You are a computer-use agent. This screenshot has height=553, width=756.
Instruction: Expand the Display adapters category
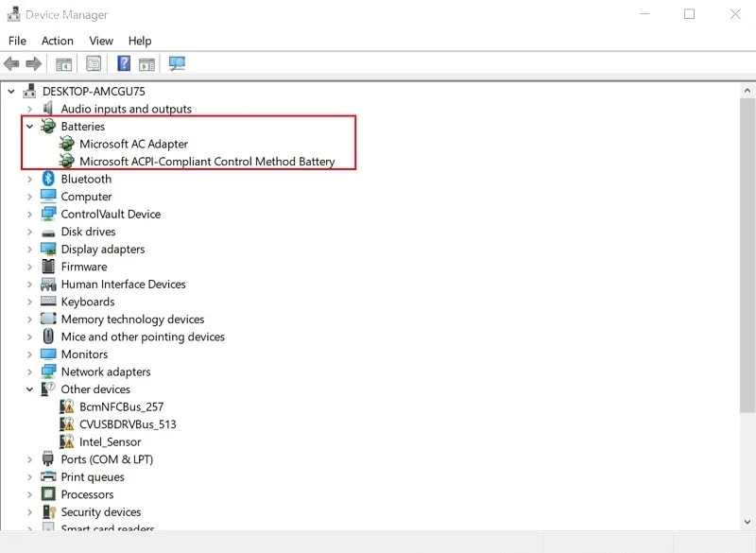(29, 250)
